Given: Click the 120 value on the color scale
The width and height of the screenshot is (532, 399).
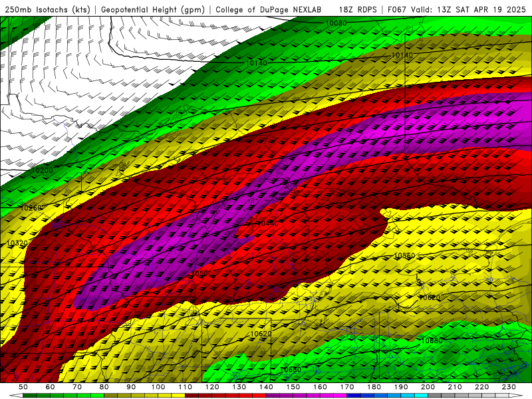Looking at the screenshot, I should tap(212, 387).
